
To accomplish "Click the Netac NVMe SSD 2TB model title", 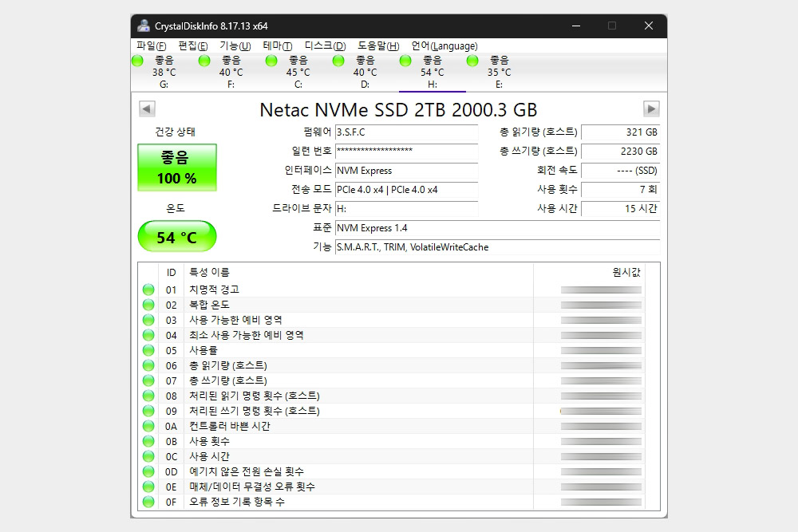I will [398, 110].
